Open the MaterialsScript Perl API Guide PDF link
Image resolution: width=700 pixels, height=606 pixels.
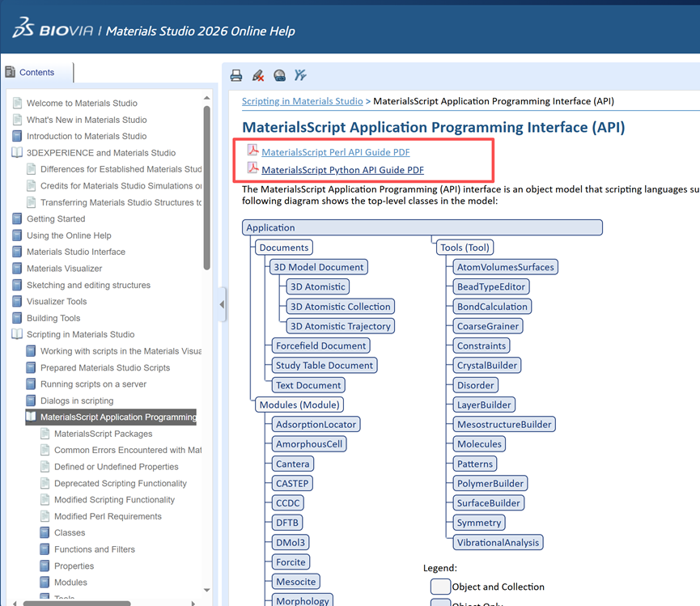click(336, 152)
